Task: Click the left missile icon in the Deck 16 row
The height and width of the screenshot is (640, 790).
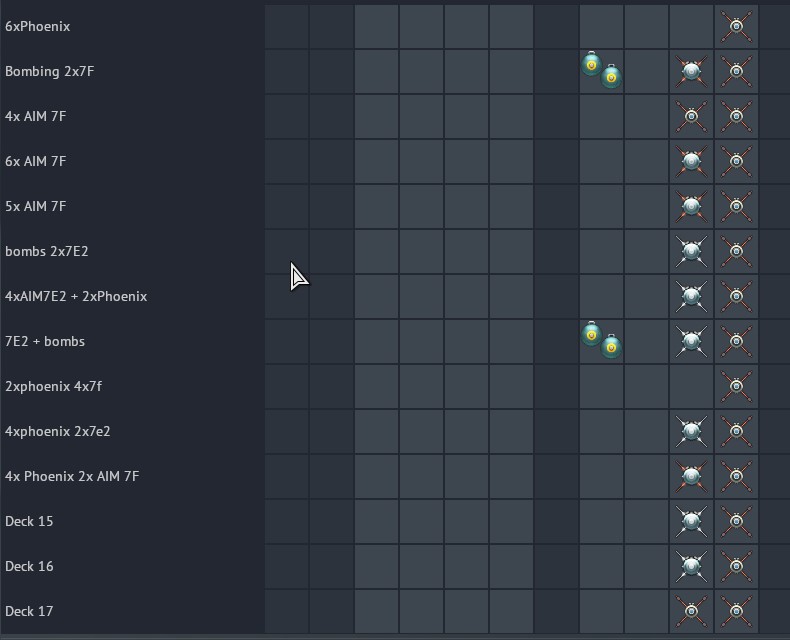Action: pyautogui.click(x=691, y=566)
